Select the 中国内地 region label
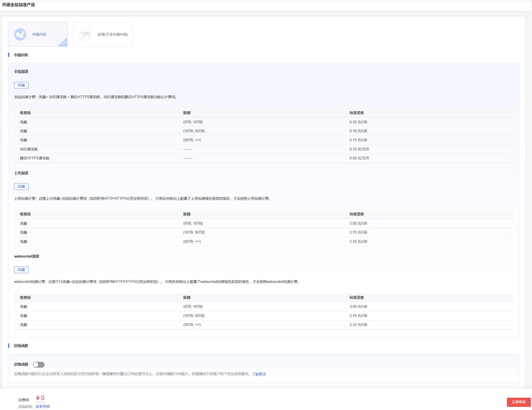Viewport: 532px width, 410px height. point(39,35)
